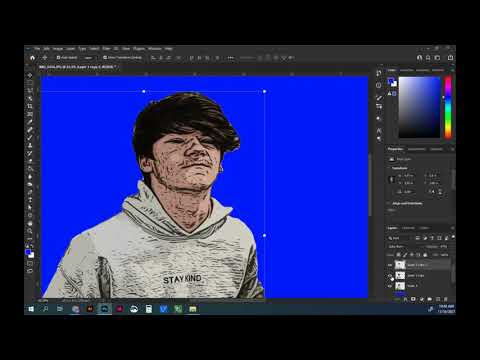Viewport: 480px width, 360px height.
Task: Switch to the Channels tab
Action: [x=408, y=228]
